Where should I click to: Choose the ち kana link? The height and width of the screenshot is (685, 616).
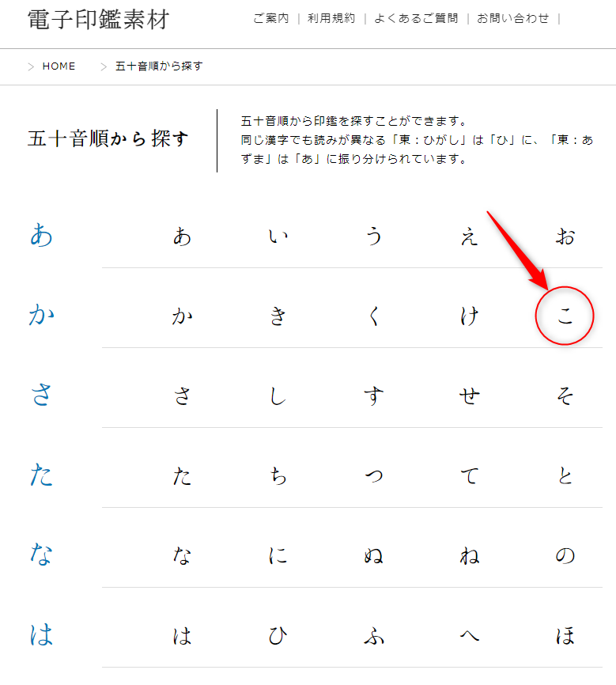pyautogui.click(x=278, y=475)
